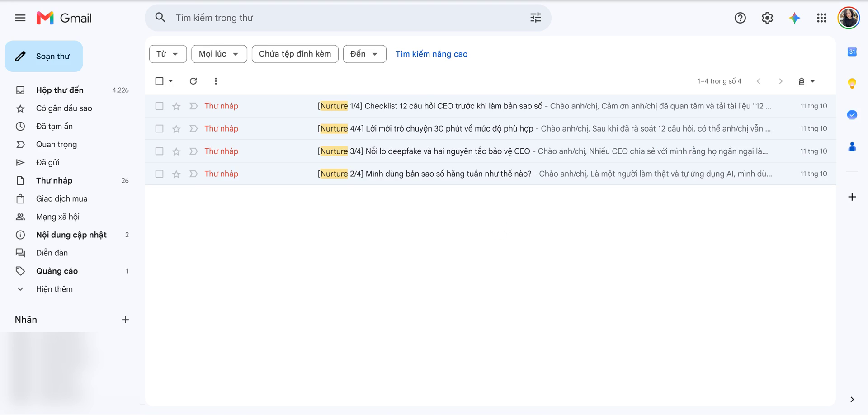Focus the Tìm kiếm trong thư search field
The height and width of the screenshot is (415, 868).
pos(348,18)
